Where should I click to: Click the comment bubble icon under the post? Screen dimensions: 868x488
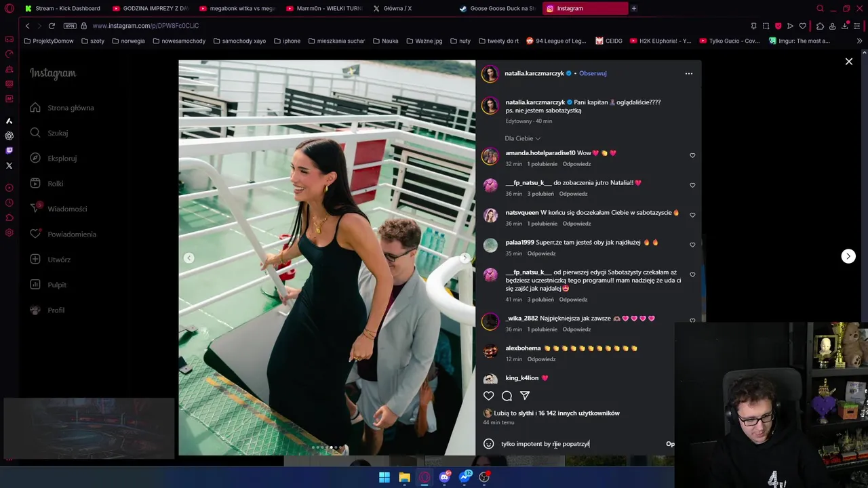(507, 396)
